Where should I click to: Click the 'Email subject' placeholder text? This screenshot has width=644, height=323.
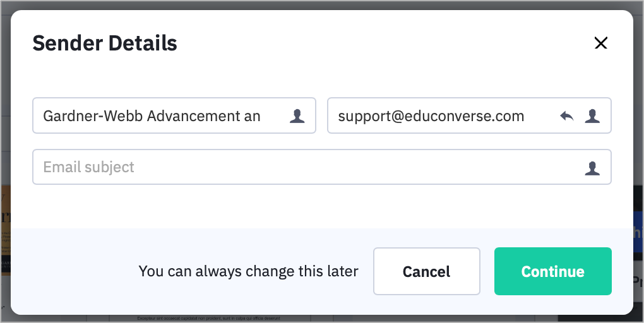coord(89,167)
